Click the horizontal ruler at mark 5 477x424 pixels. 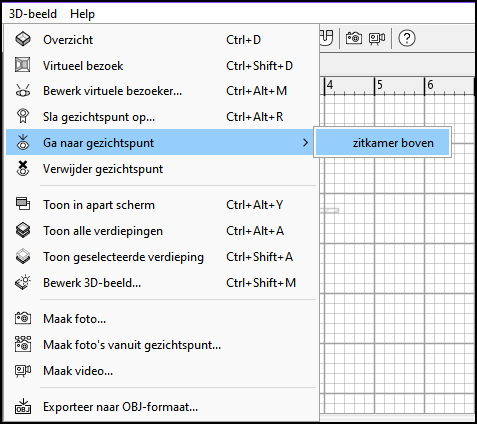pos(379,85)
